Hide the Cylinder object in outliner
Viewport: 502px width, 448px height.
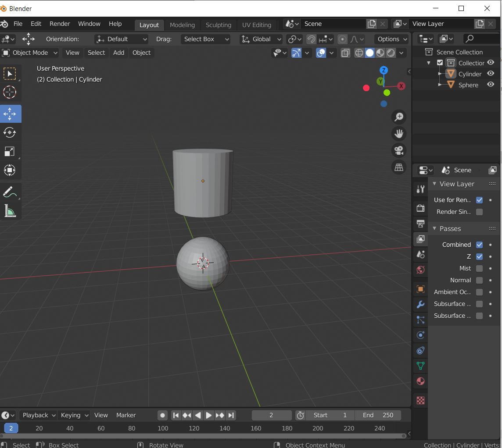(x=491, y=74)
